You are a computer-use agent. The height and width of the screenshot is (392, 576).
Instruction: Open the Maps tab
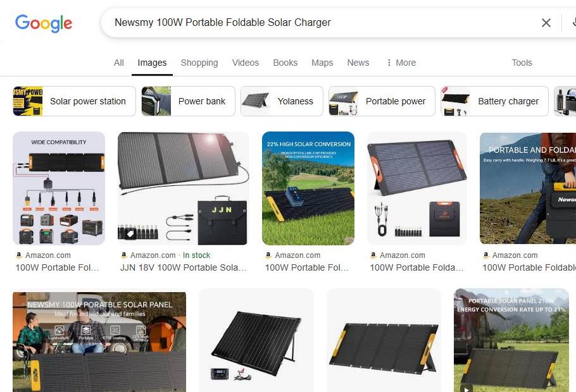[x=322, y=63]
